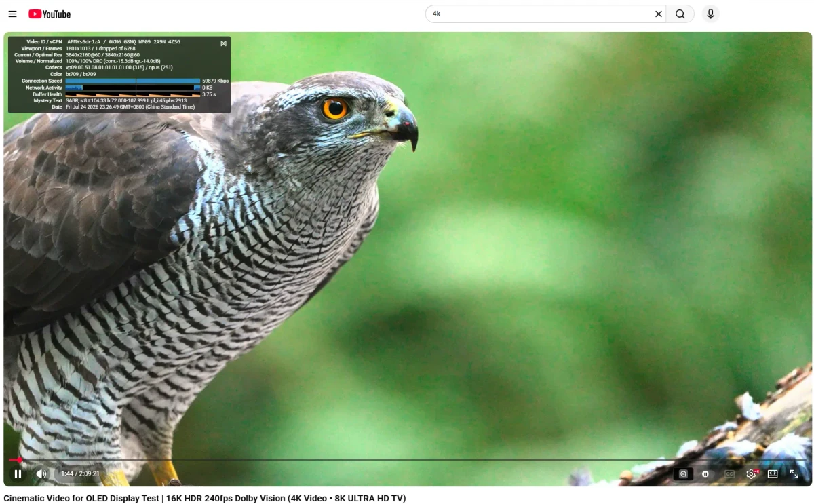The width and height of the screenshot is (814, 504).
Task: Click the Network Activity graph
Action: click(x=133, y=88)
